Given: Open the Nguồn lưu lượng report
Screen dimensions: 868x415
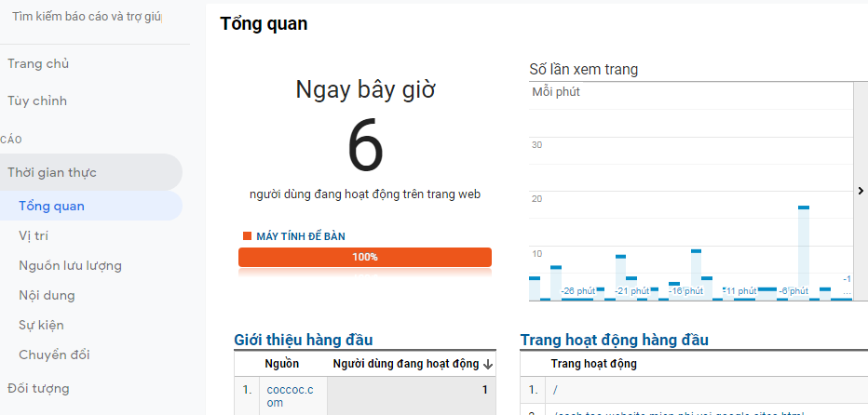Looking at the screenshot, I should 70,265.
